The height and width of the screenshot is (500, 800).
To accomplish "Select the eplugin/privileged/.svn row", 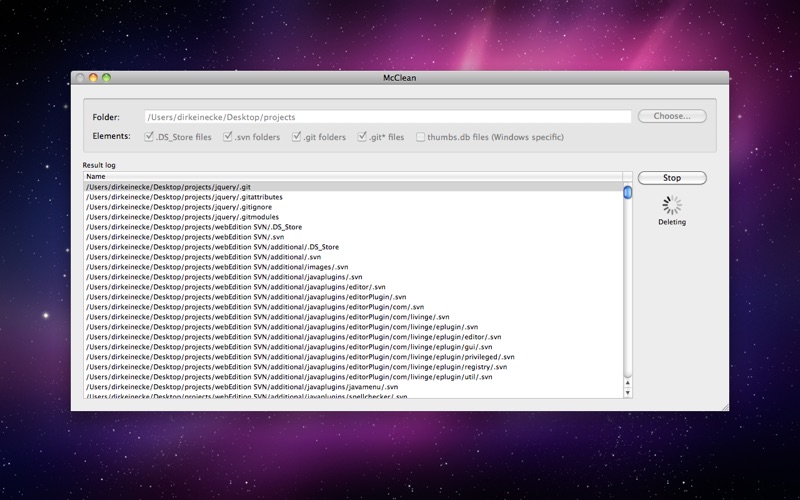I will click(353, 357).
